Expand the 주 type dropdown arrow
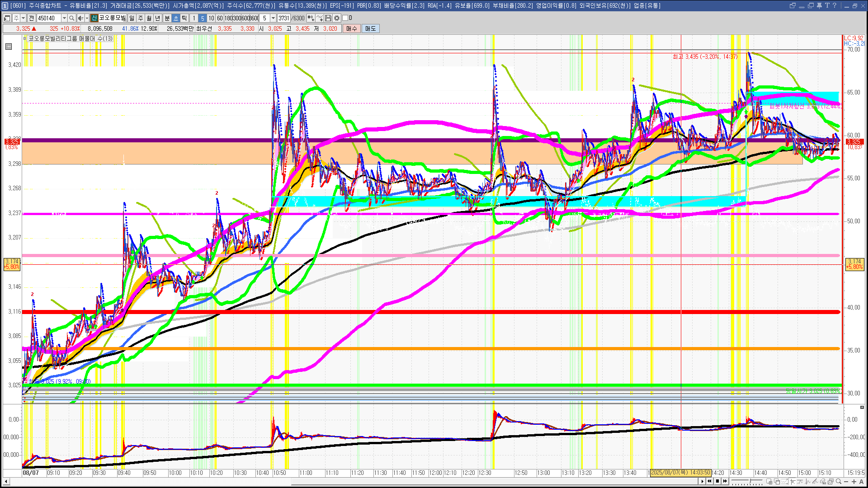The height and width of the screenshot is (488, 868). coord(23,18)
